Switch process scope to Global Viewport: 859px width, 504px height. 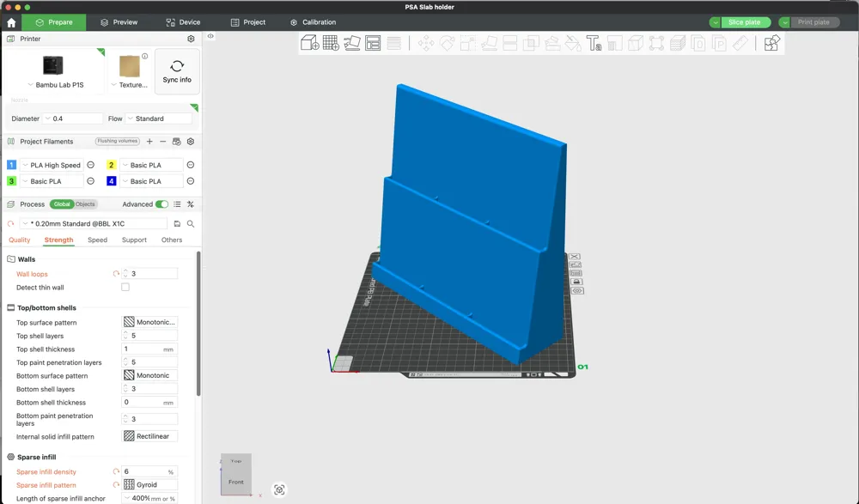[x=61, y=204]
